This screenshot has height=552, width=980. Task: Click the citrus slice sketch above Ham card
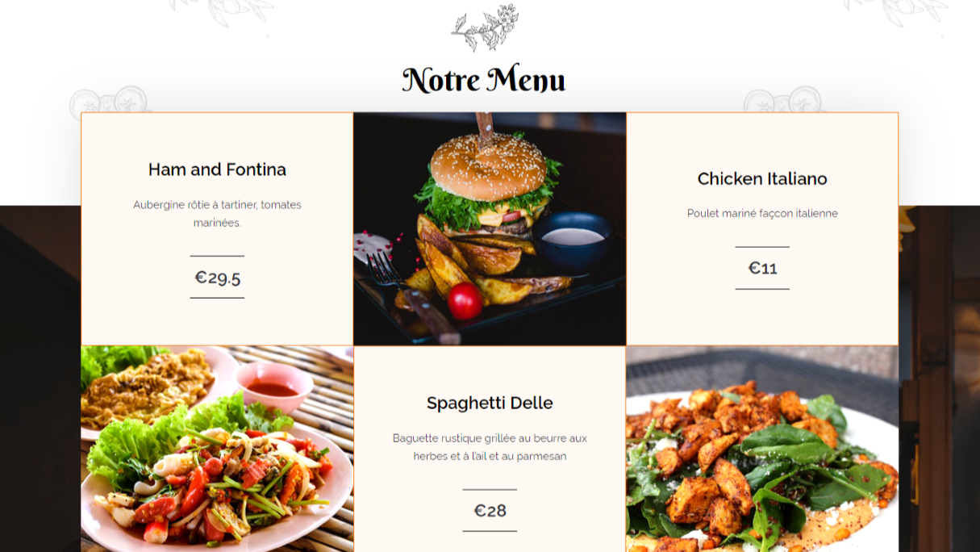pyautogui.click(x=110, y=100)
